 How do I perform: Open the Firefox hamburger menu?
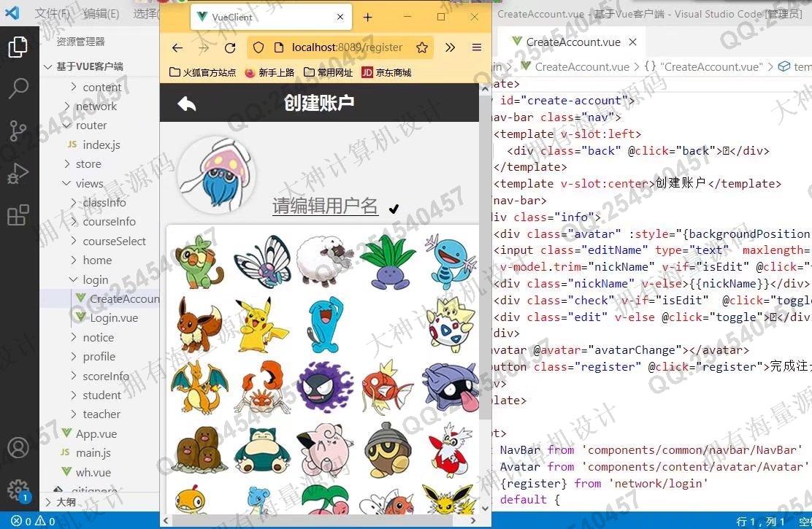477,47
